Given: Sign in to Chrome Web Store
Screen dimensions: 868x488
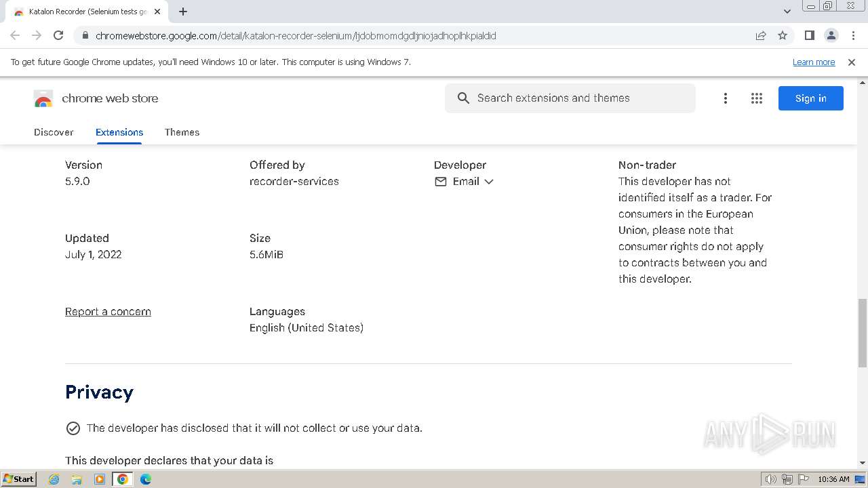Looking at the screenshot, I should point(811,98).
